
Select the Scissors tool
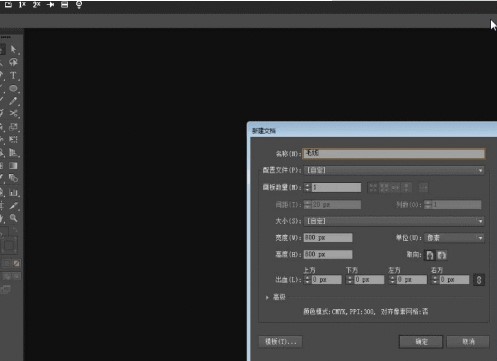13,113
